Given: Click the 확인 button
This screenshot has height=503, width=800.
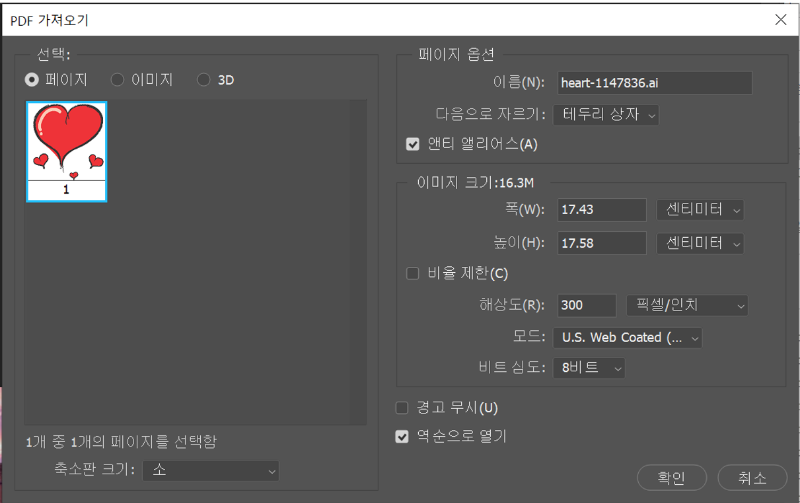Looking at the screenshot, I should click(x=672, y=478).
